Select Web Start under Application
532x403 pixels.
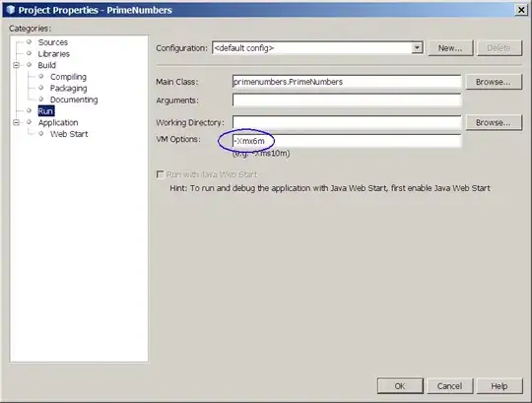(x=69, y=134)
